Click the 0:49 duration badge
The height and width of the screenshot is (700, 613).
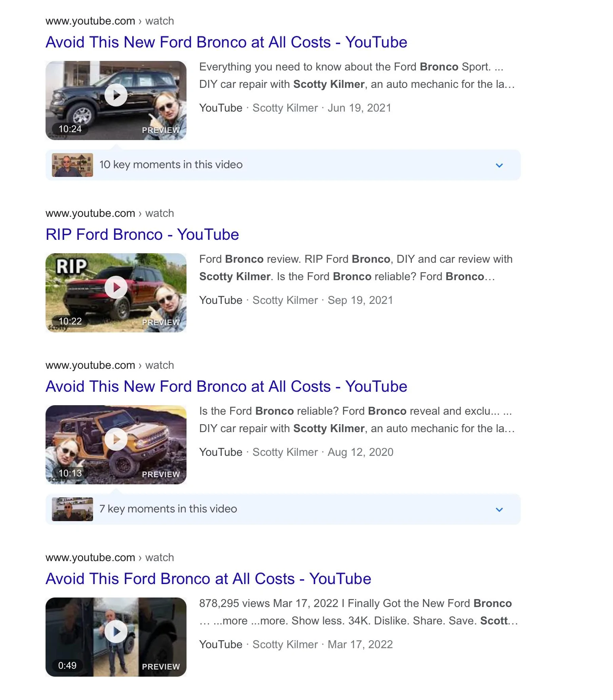tap(67, 666)
